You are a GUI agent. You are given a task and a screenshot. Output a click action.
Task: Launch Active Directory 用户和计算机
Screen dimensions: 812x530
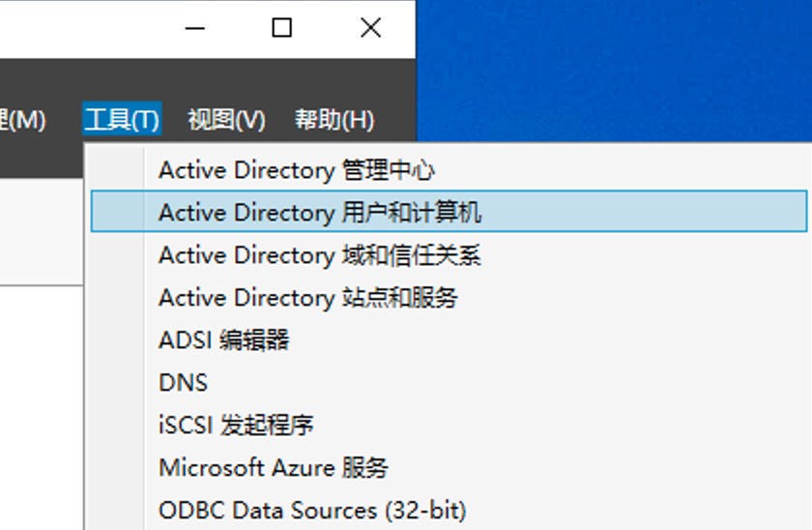click(319, 212)
